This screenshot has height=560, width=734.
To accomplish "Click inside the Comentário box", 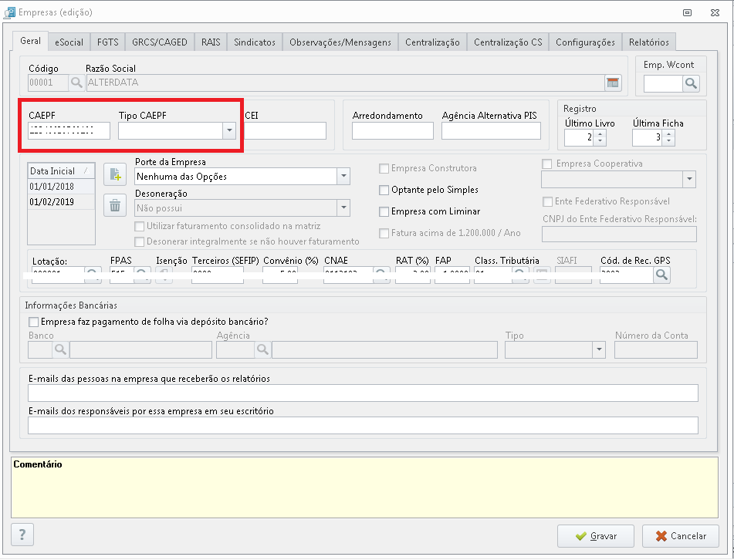I will point(364,487).
